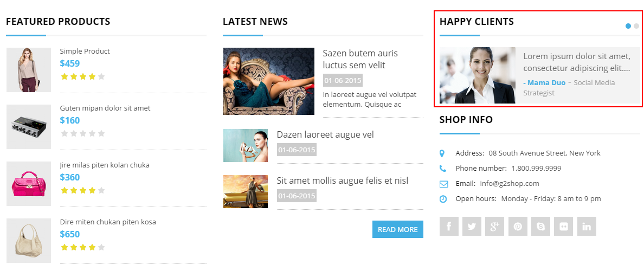This screenshot has width=644, height=271.
Task: Click the star rating under $650
Action: coord(82,247)
